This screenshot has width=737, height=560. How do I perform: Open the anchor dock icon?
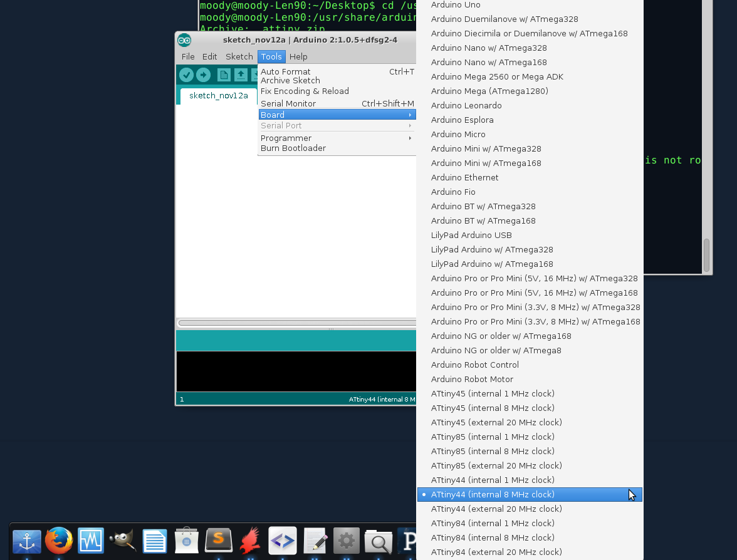27,541
